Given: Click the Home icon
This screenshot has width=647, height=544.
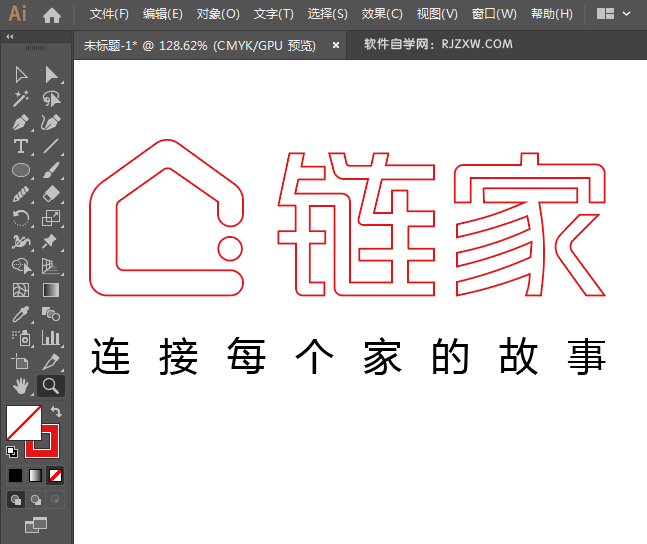Looking at the screenshot, I should (52, 16).
